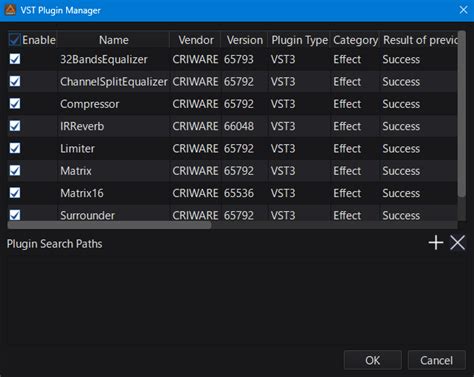
Task: Add a new plugin search path
Action: [x=436, y=242]
